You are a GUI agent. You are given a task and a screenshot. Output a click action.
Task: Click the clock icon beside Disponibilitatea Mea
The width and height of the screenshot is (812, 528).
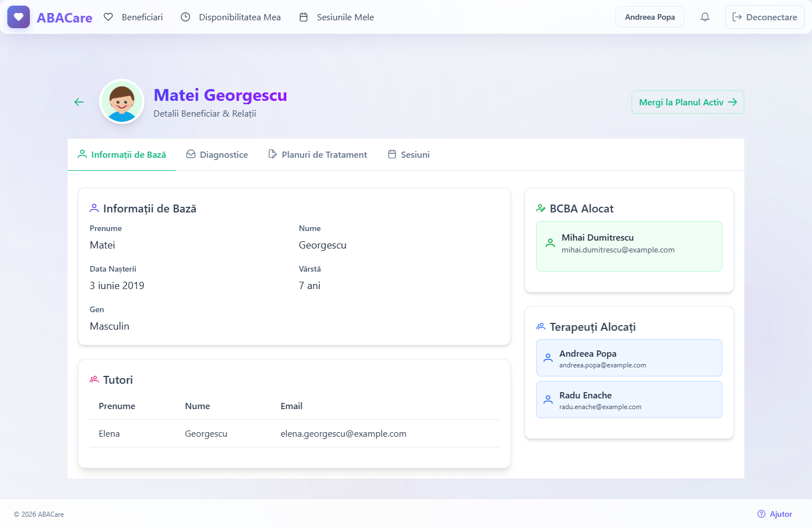tap(186, 17)
